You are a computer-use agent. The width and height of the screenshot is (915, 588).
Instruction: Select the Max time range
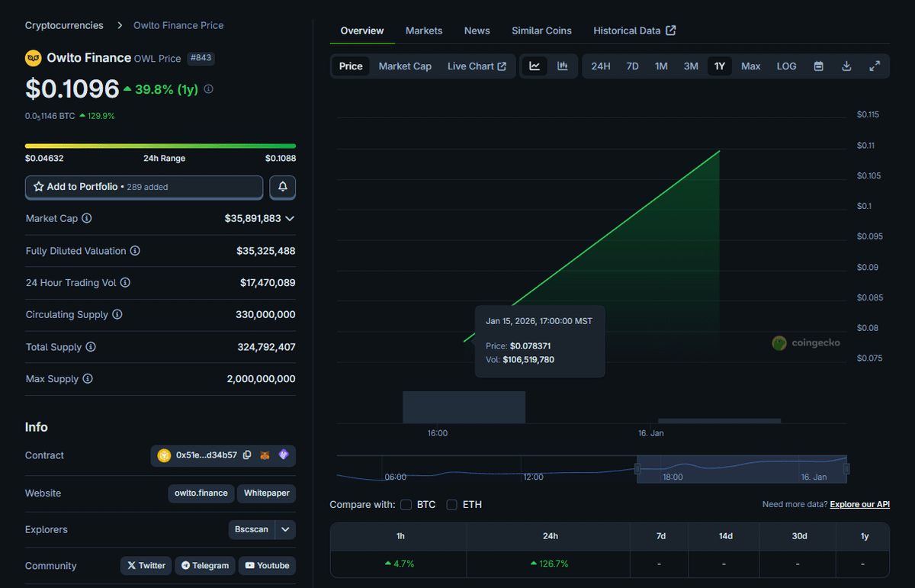pyautogui.click(x=751, y=66)
